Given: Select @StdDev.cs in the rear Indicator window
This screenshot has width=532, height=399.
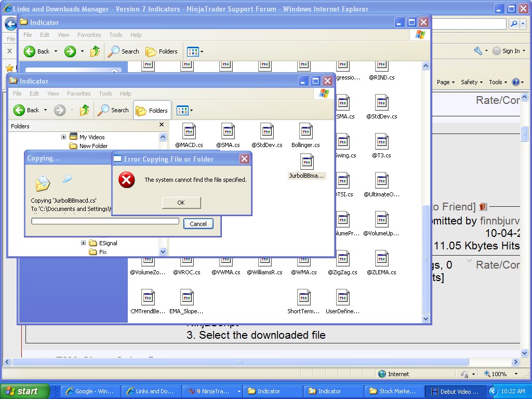Looking at the screenshot, I should click(382, 107).
